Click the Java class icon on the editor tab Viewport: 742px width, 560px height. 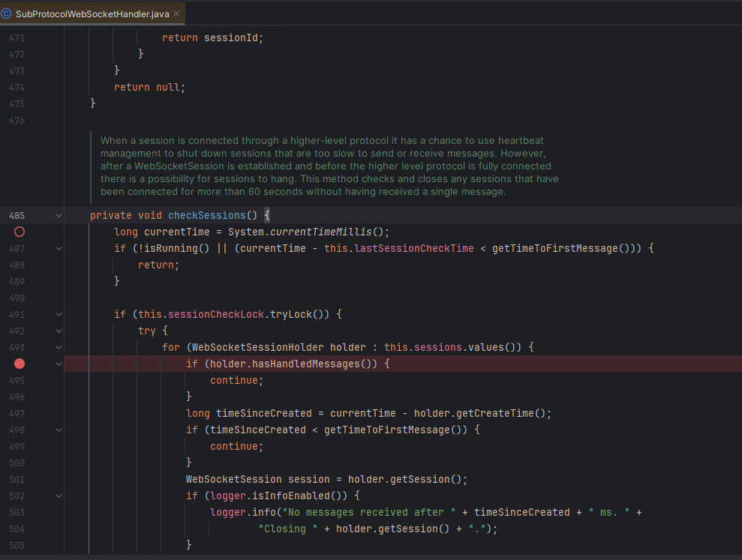6,13
